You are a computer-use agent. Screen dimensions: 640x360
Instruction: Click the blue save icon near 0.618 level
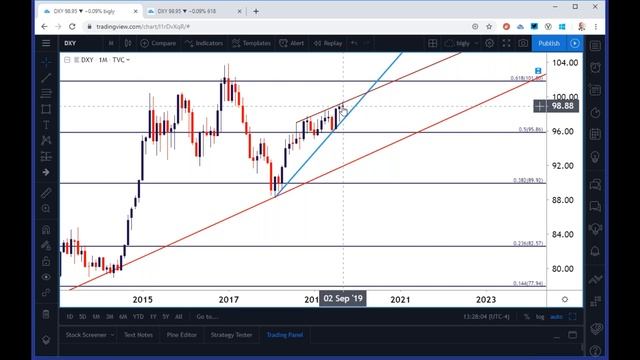(x=538, y=71)
